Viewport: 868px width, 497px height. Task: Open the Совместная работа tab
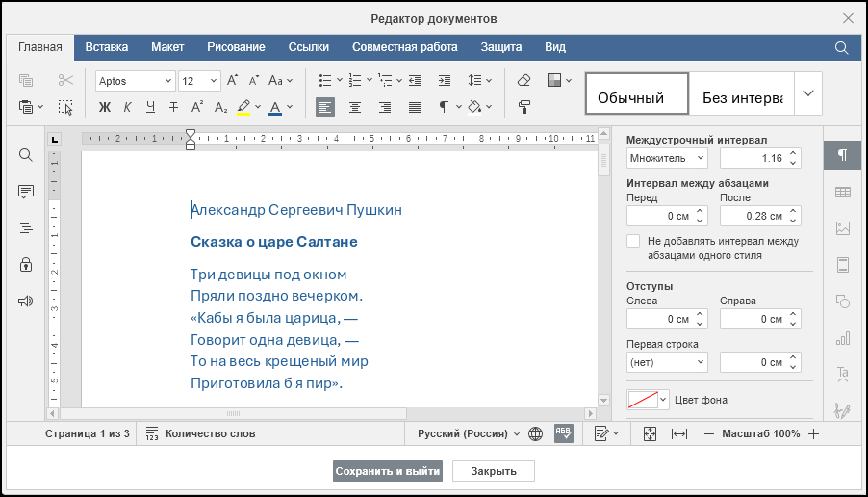(x=405, y=47)
